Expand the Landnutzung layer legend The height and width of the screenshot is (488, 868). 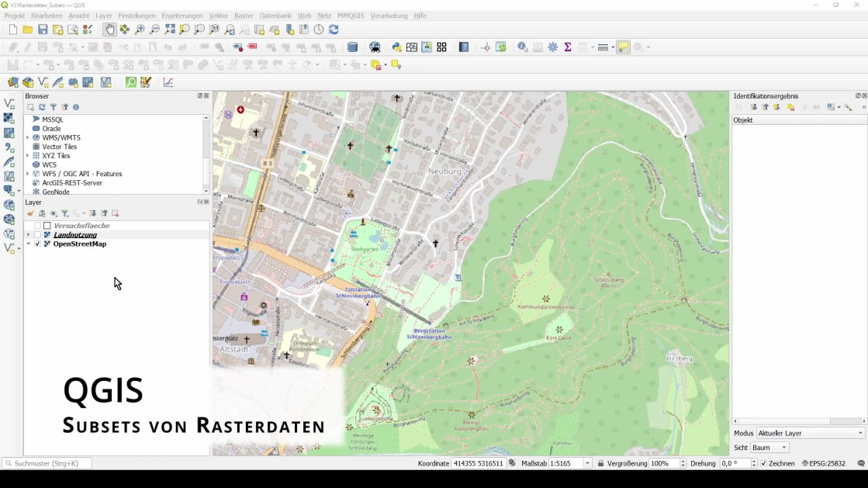click(28, 235)
